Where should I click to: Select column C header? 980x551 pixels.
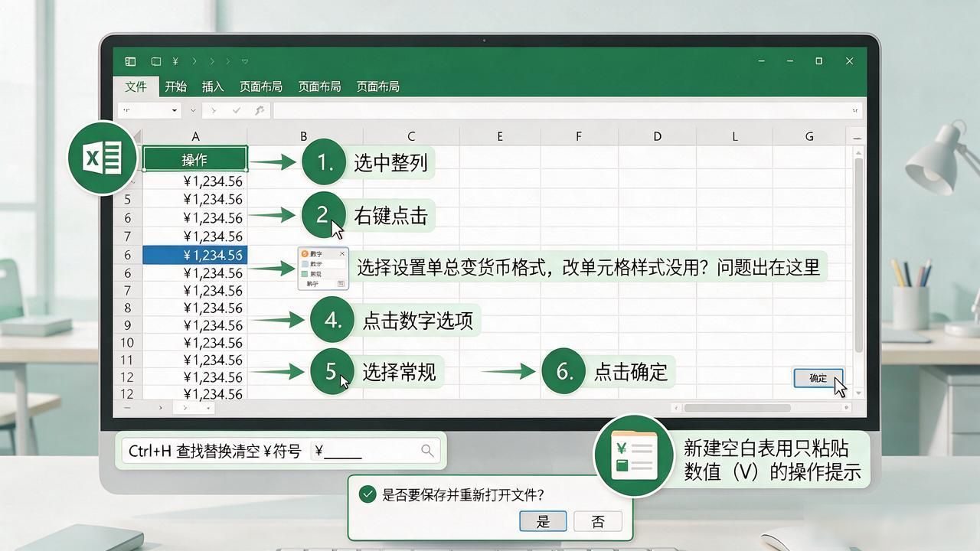410,136
